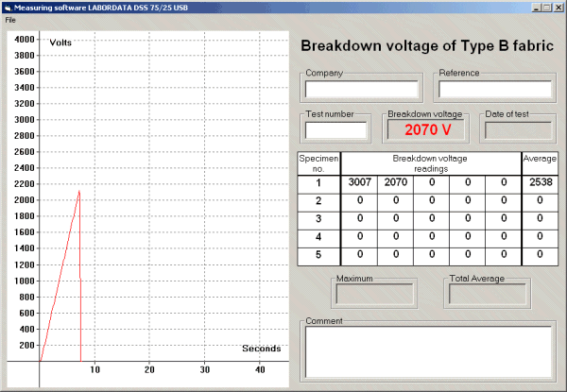Select specimen number 2 row header
This screenshot has height=392, width=567.
click(x=318, y=200)
